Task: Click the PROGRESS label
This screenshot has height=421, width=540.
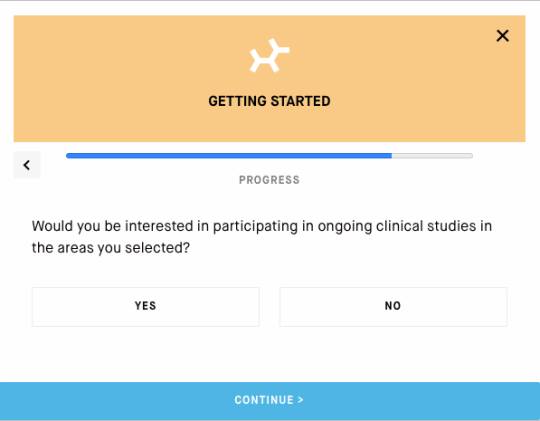Action: pos(269,180)
